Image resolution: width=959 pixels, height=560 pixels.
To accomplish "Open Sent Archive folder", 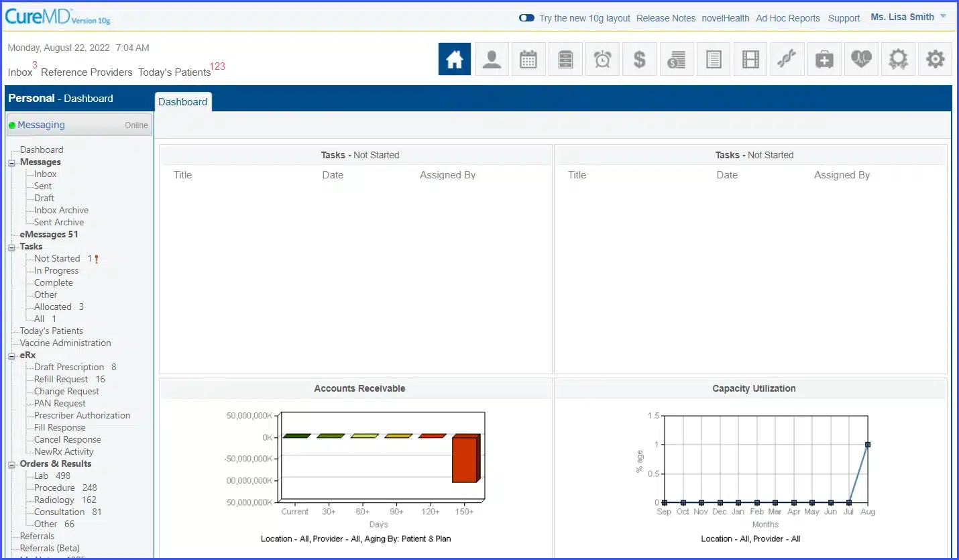I will [59, 223].
